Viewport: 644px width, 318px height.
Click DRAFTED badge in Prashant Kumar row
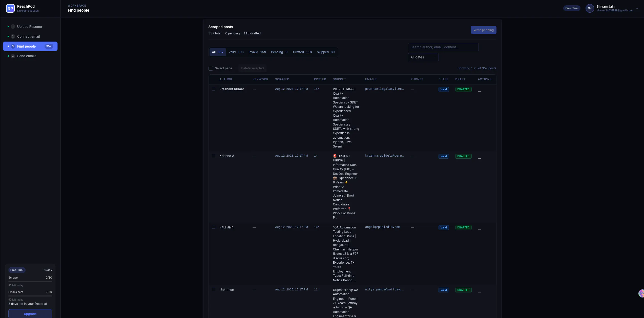(463, 90)
